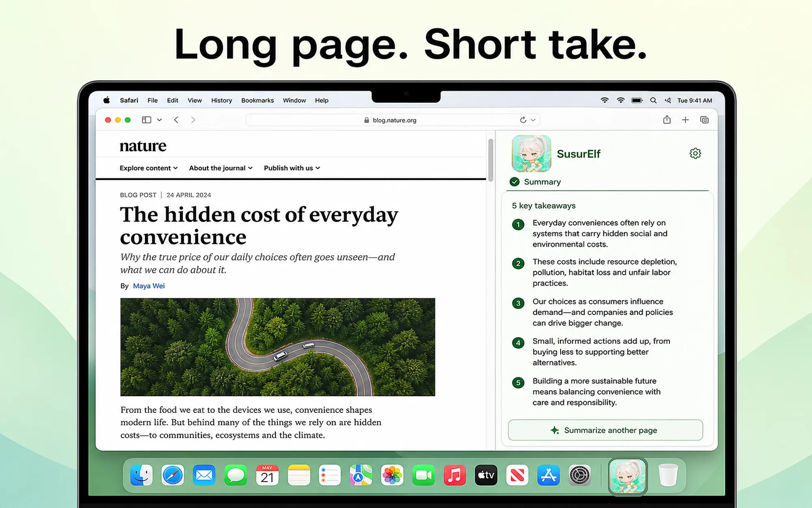Open chevron beside reload in address bar
This screenshot has width=812, height=508.
pos(533,120)
